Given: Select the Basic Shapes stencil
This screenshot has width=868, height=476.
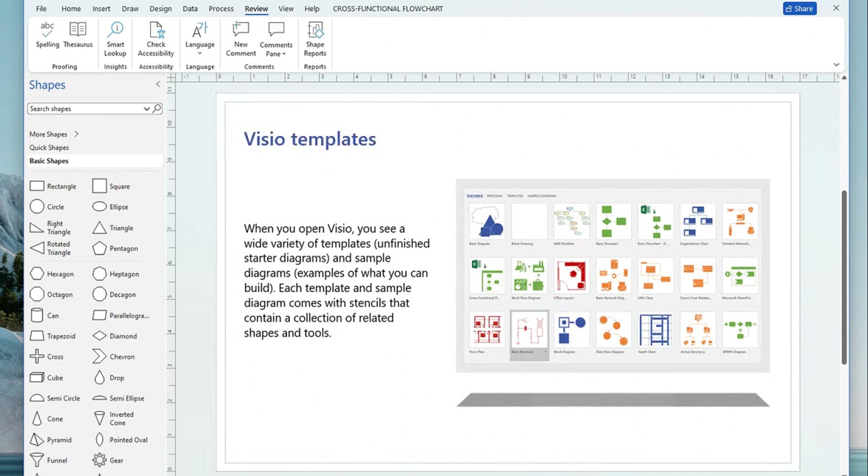Looking at the screenshot, I should pos(95,161).
